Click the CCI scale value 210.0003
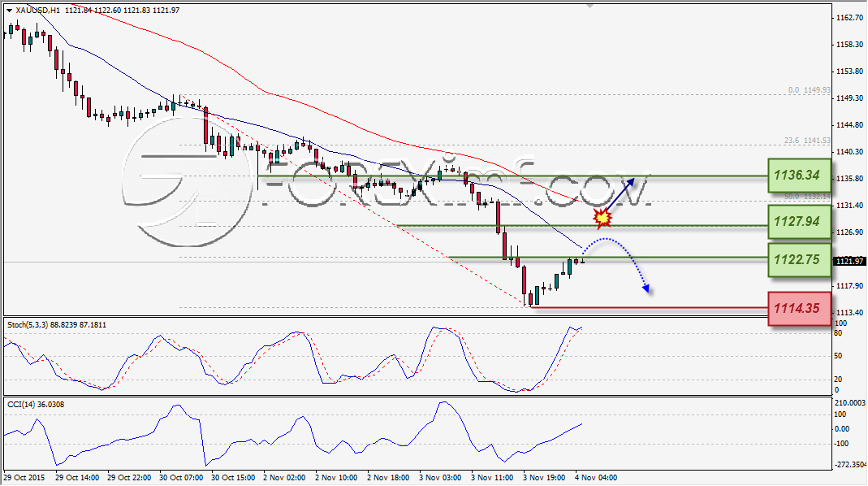Viewport: 868px width, 486px height. pyautogui.click(x=850, y=402)
